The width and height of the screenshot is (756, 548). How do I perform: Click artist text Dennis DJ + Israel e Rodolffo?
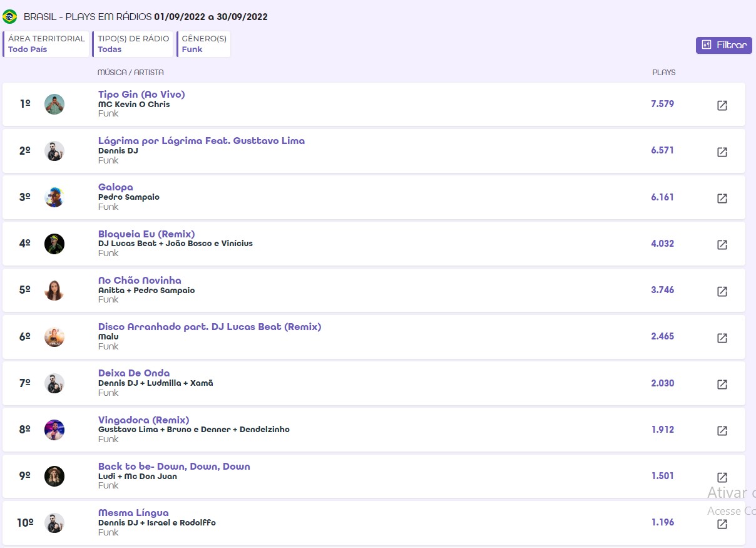pyautogui.click(x=157, y=523)
